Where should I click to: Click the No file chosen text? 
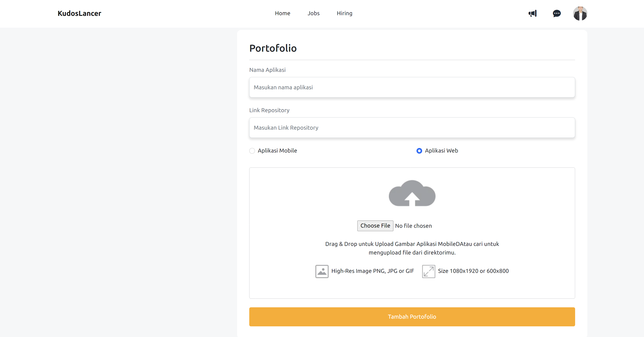tap(413, 226)
